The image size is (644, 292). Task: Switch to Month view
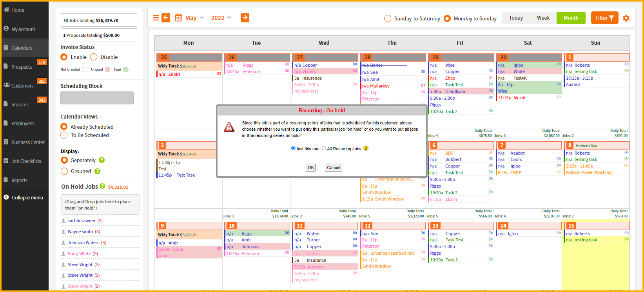click(571, 18)
